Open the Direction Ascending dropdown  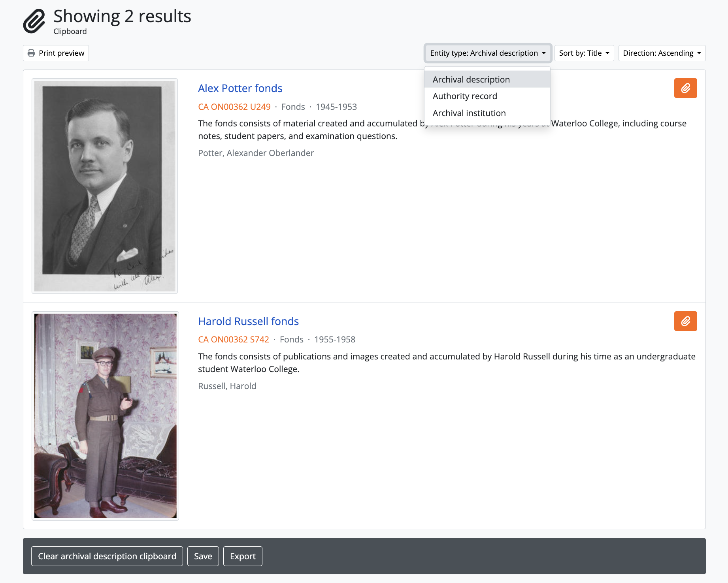tap(662, 53)
